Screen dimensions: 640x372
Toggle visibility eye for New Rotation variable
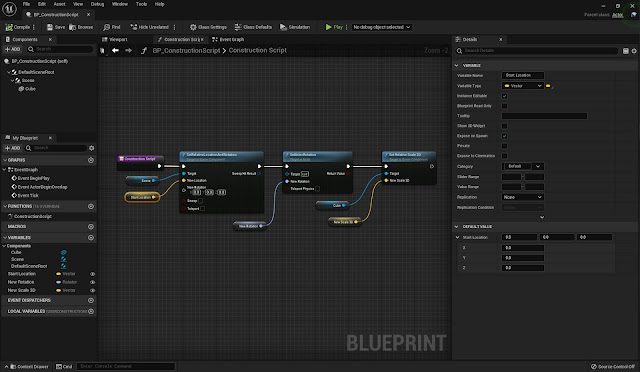(x=93, y=282)
